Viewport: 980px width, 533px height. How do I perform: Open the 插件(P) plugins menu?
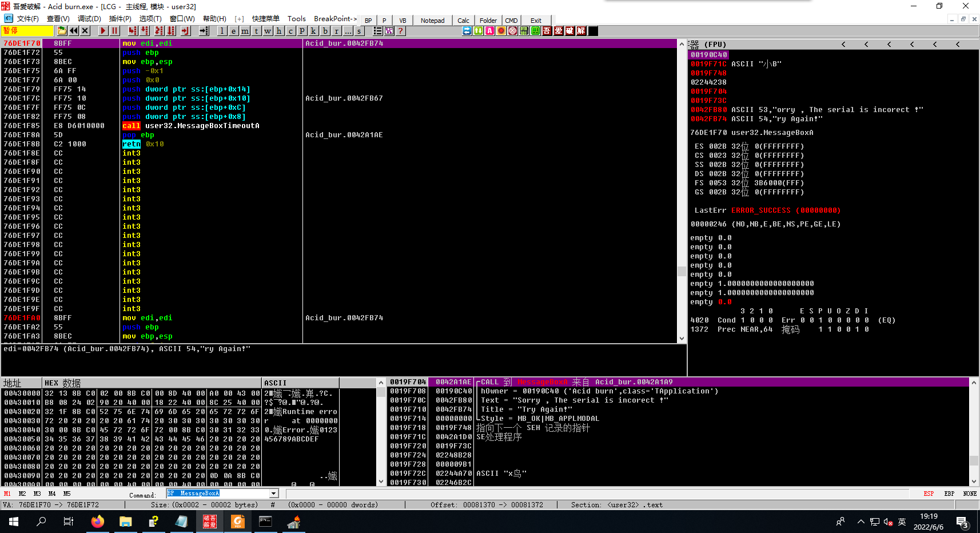(x=120, y=19)
